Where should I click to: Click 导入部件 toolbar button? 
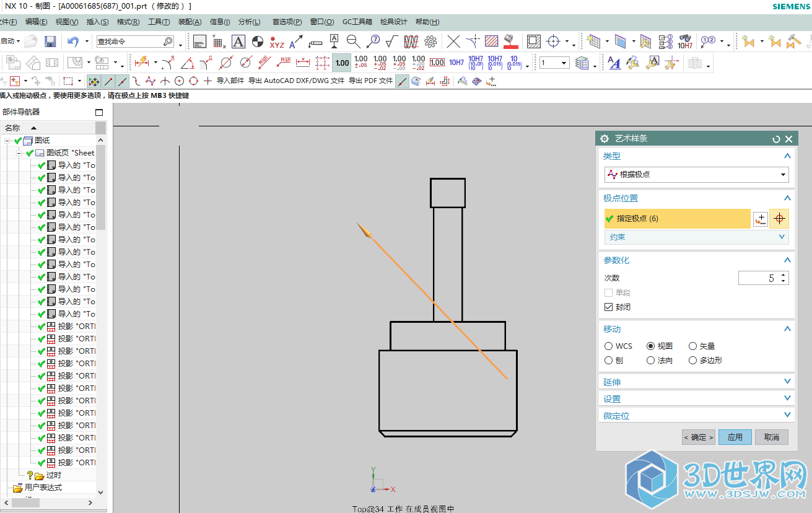click(230, 81)
